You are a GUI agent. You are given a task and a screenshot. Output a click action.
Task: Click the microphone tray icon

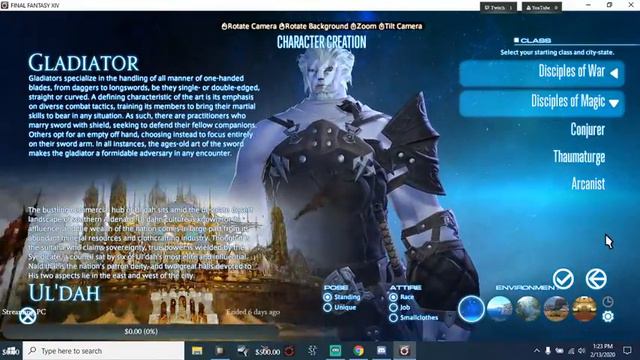pos(548,351)
